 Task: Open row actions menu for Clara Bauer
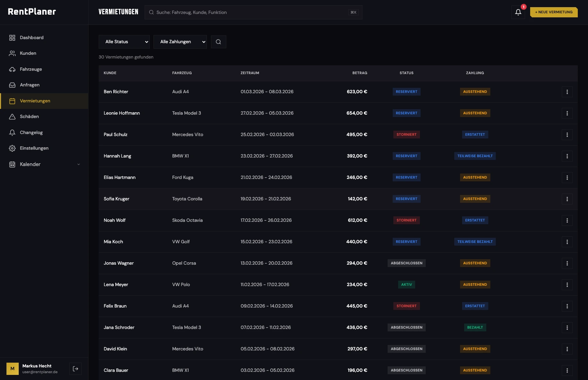[567, 370]
